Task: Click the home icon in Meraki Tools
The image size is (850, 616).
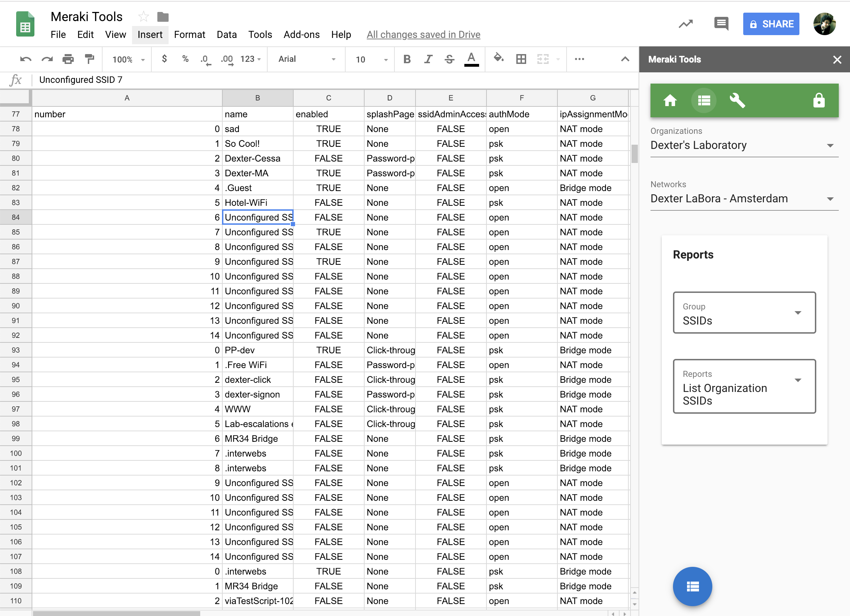Action: pyautogui.click(x=670, y=100)
